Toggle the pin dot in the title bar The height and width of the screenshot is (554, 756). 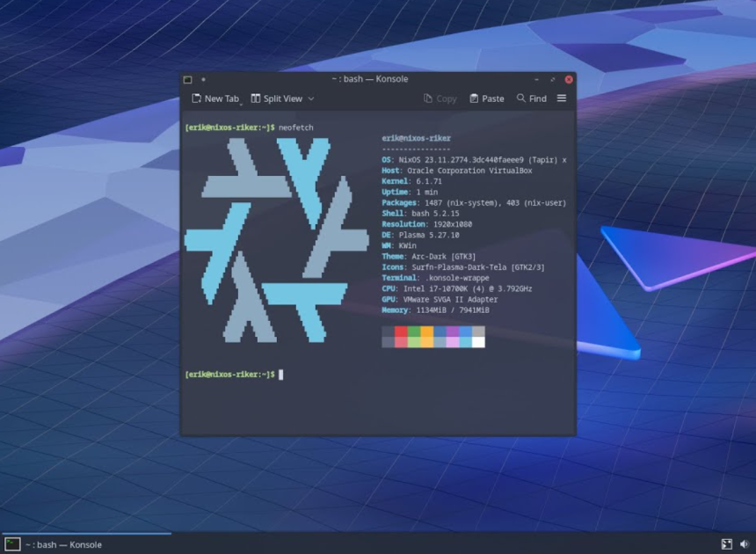(203, 79)
